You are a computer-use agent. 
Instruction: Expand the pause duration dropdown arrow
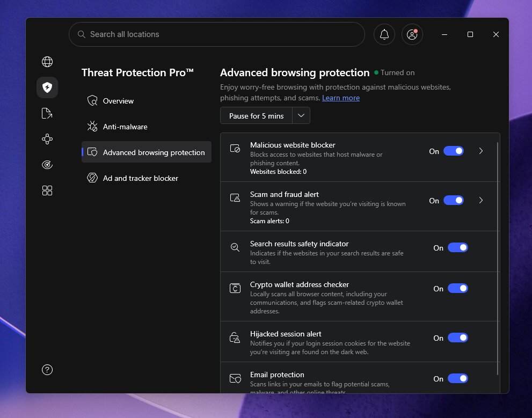pyautogui.click(x=301, y=115)
